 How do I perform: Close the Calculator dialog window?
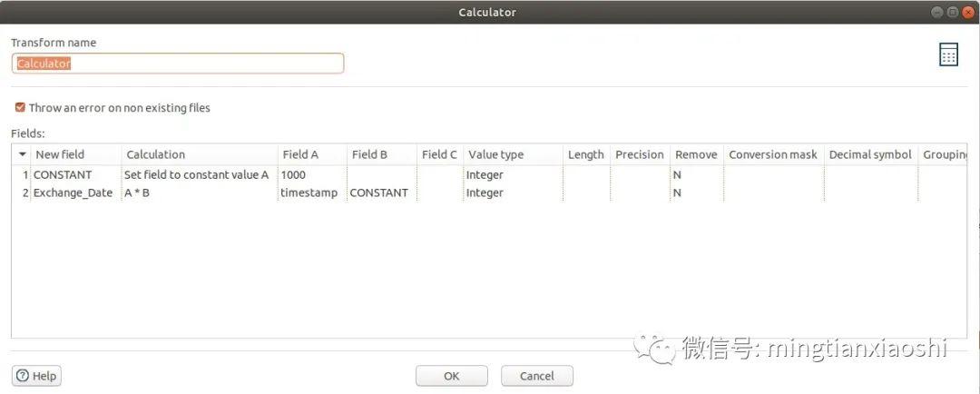(968, 12)
